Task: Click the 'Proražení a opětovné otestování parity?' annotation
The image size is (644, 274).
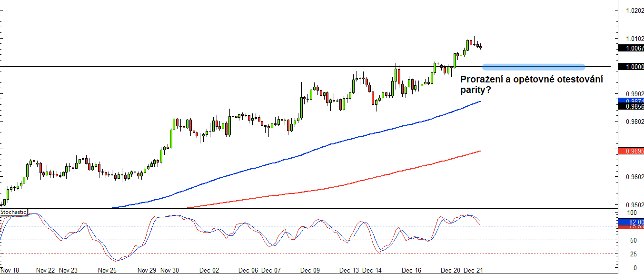Action: [532, 84]
